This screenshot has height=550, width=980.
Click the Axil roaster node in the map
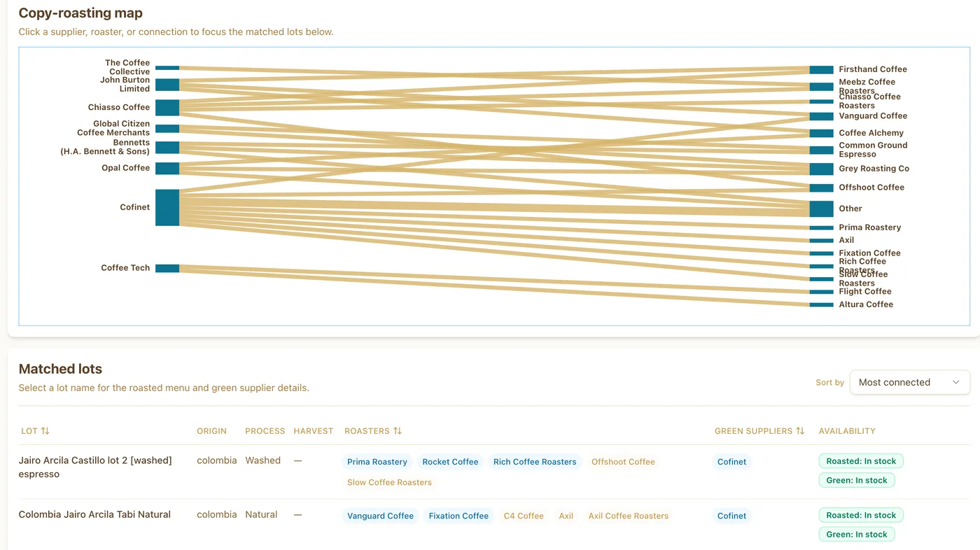click(x=821, y=240)
